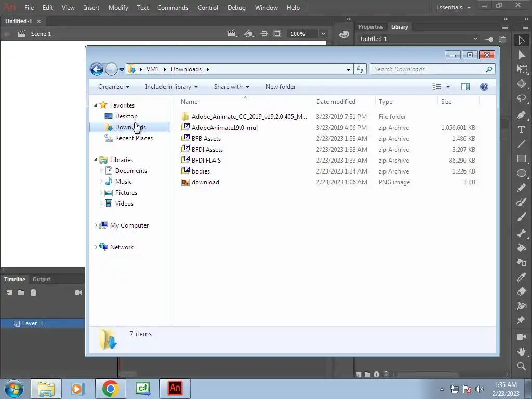Select Desktop in Favorites
The image size is (532, 399).
point(126,116)
